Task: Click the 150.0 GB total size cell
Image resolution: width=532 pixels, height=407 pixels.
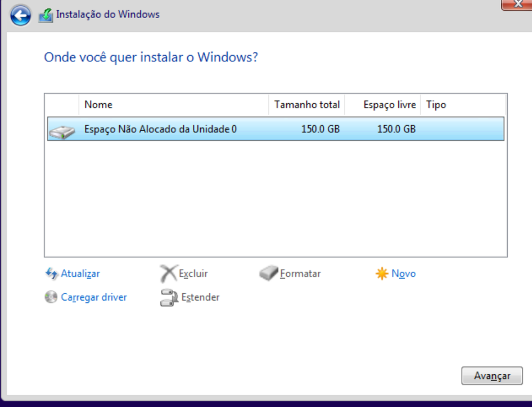Action: [321, 129]
